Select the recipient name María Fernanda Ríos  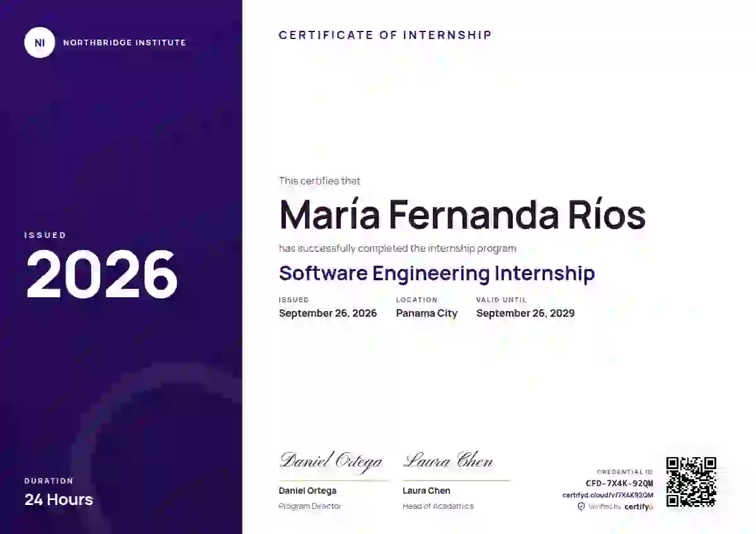[x=462, y=214]
